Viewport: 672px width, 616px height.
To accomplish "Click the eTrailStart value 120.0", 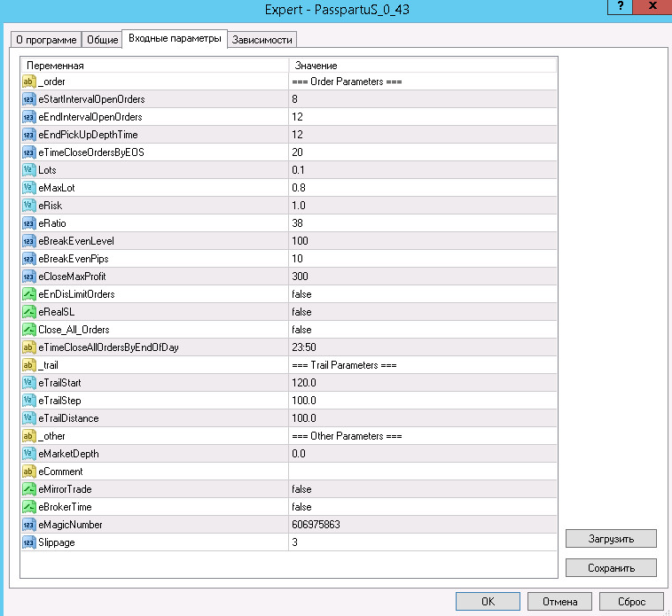I will pyautogui.click(x=304, y=383).
